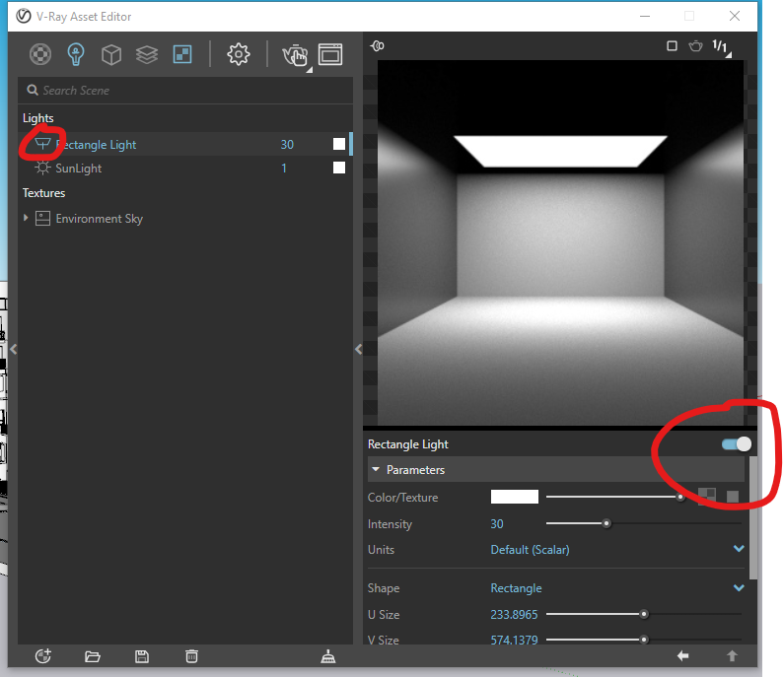The height and width of the screenshot is (677, 784).
Task: Disable the Rectangle Light toggle switch
Action: click(x=736, y=444)
